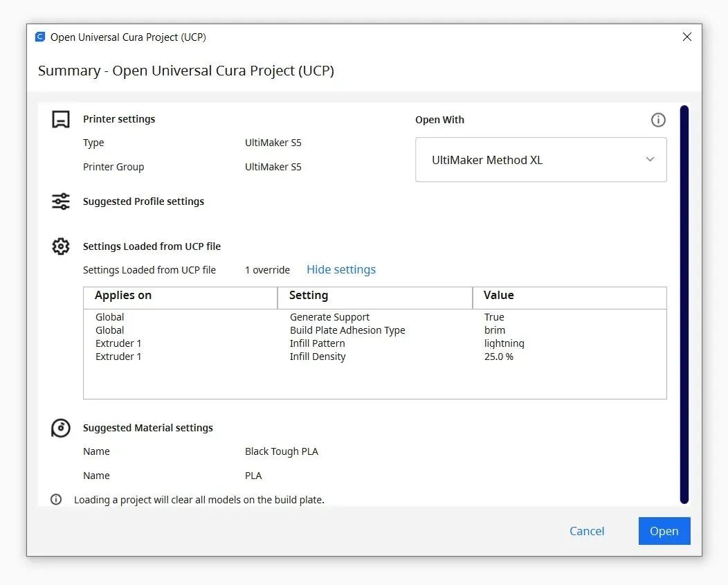Screen dimensions: 728x585
Task: Click the brim value cell
Action: pyautogui.click(x=495, y=330)
